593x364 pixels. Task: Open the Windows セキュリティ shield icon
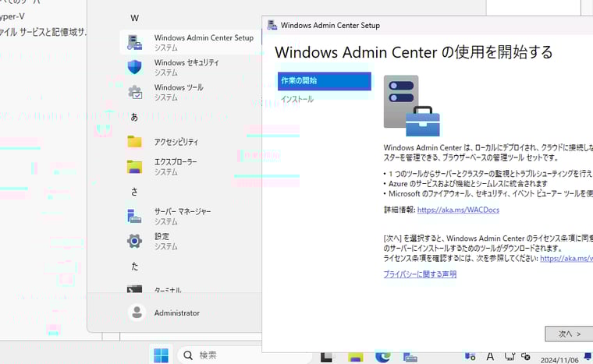[x=134, y=67]
